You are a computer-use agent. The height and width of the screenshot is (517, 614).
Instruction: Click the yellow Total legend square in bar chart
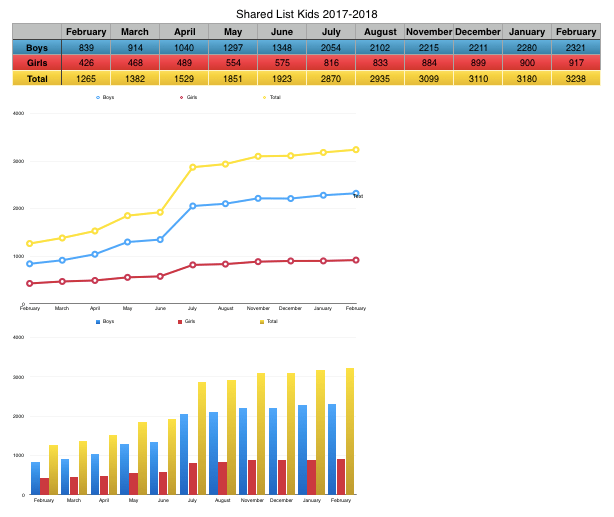[262, 322]
